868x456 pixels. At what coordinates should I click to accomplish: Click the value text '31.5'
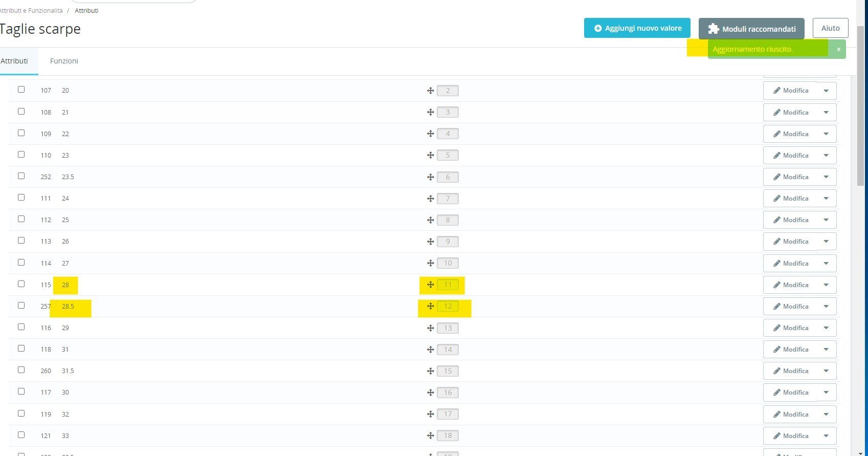[68, 371]
